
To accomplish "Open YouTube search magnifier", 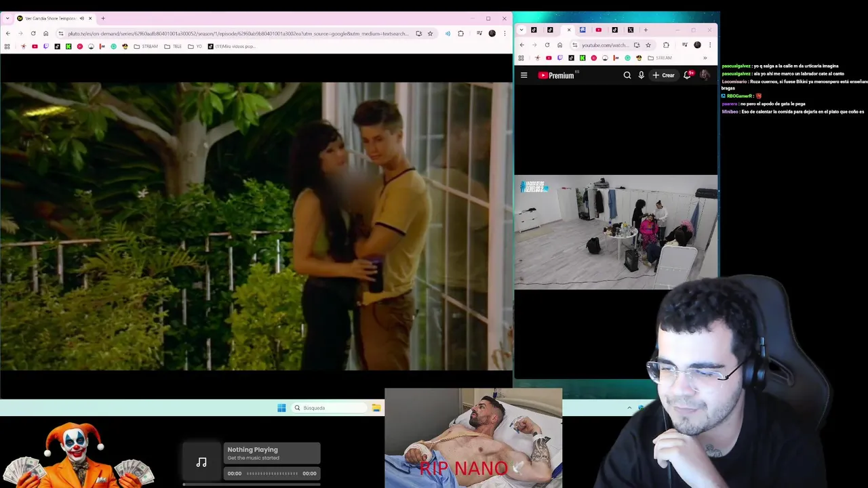I will pos(627,75).
